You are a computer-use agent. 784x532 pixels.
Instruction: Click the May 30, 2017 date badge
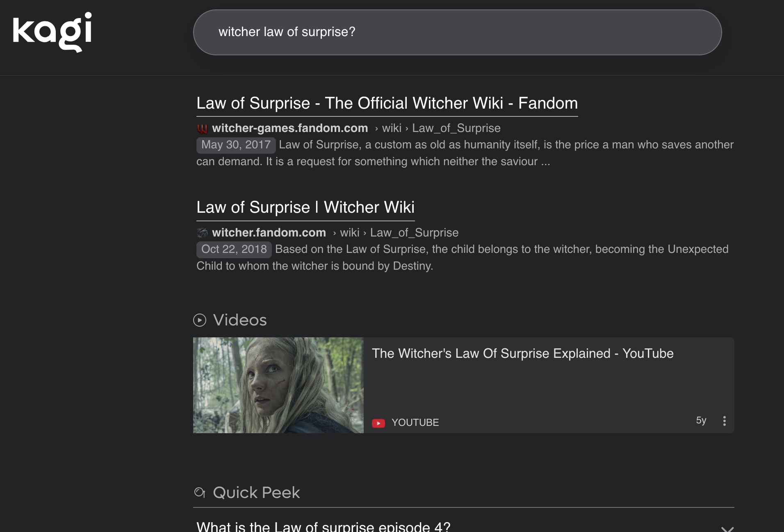coord(236,145)
